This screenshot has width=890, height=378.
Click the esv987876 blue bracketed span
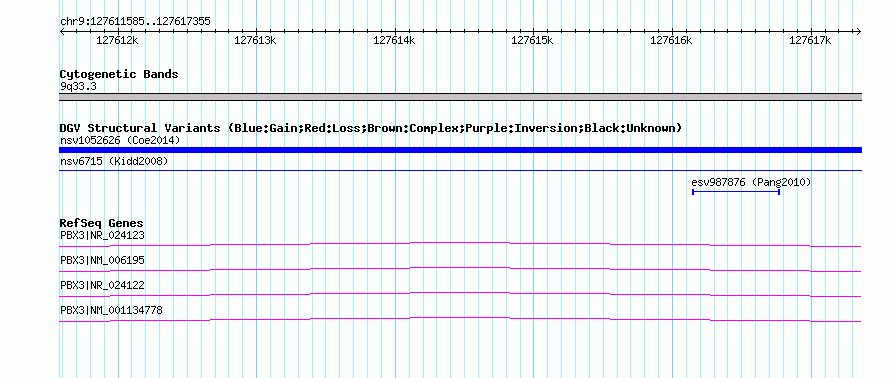point(736,192)
